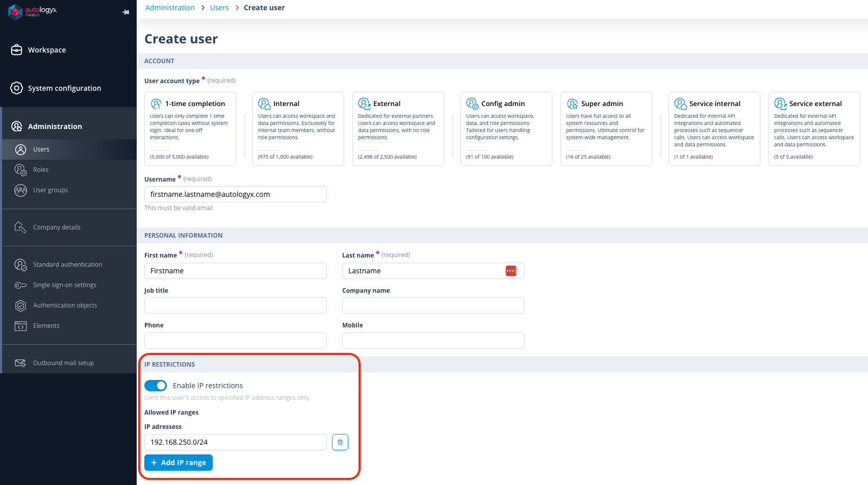Viewport: 868px width, 485px height.
Task: Click the Single sign-on key icon
Action: [x=20, y=285]
